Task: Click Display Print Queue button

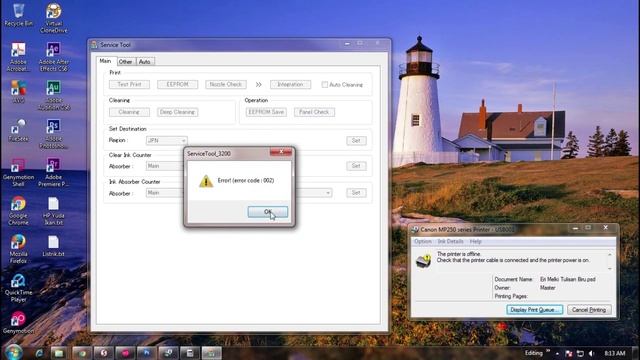Action: 535,310
